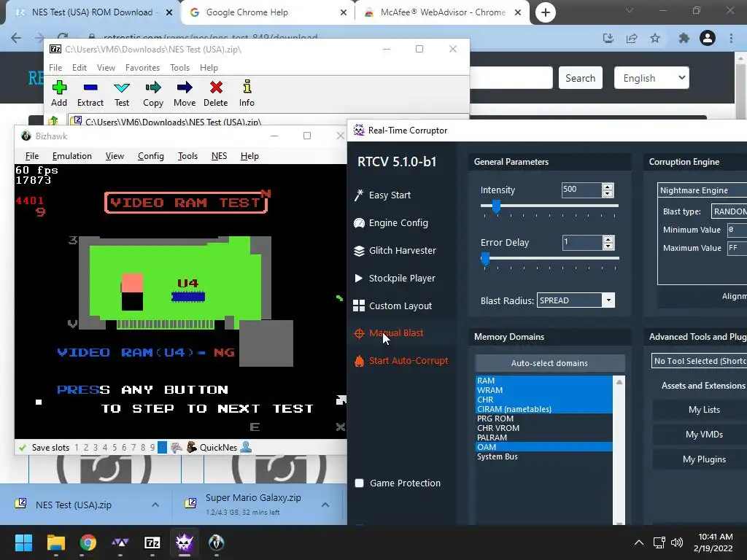
Task: Click the Add icon in 7-Zip toolbar
Action: click(59, 87)
